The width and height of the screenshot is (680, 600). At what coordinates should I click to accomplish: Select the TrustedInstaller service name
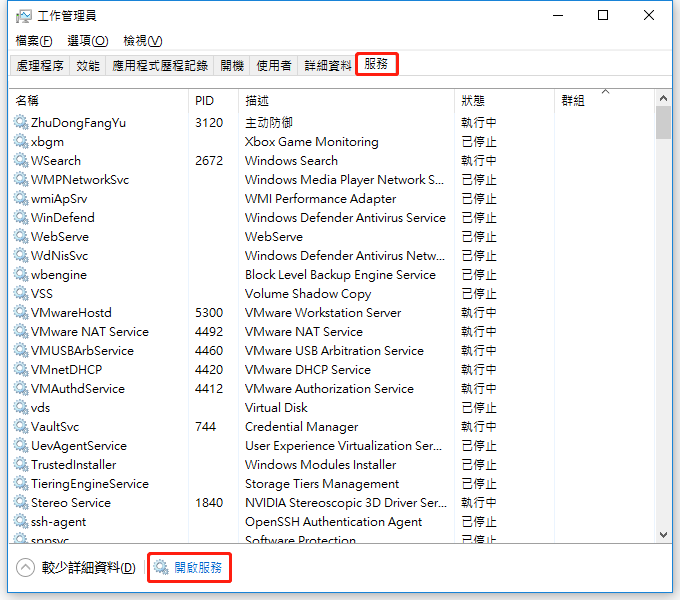73,465
